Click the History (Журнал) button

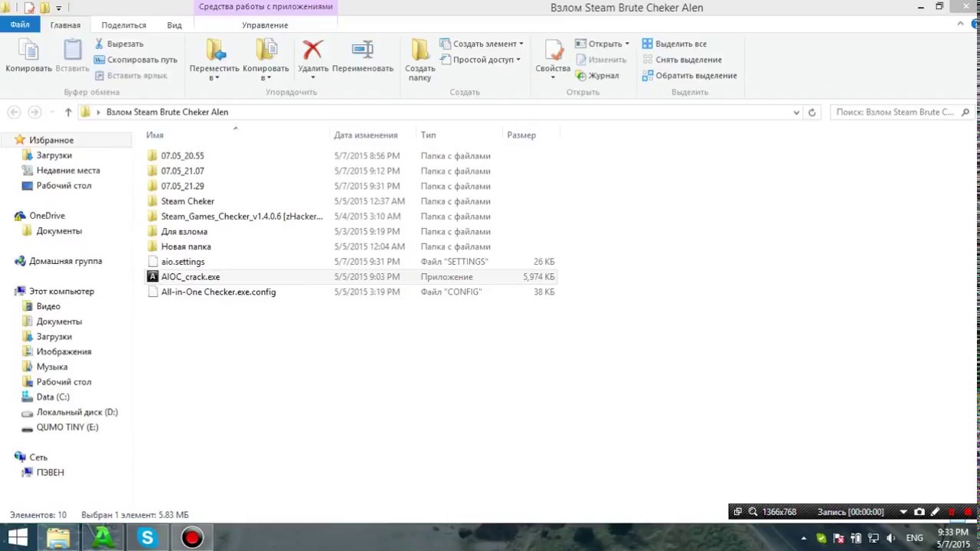597,76
